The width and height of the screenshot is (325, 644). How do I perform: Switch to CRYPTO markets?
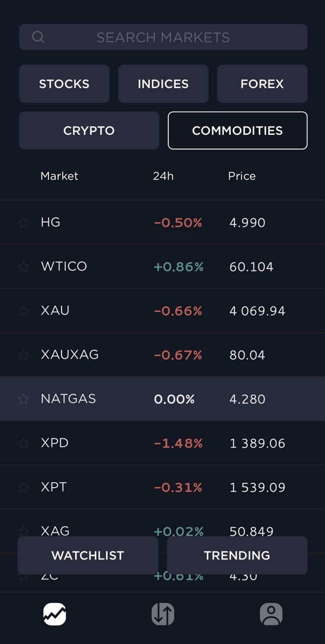point(89,131)
